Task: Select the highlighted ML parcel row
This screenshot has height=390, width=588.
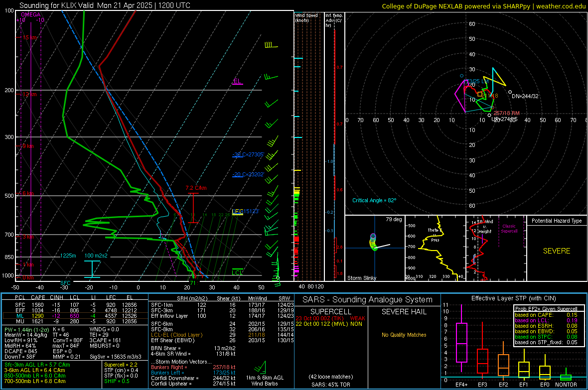Action: (x=75, y=316)
